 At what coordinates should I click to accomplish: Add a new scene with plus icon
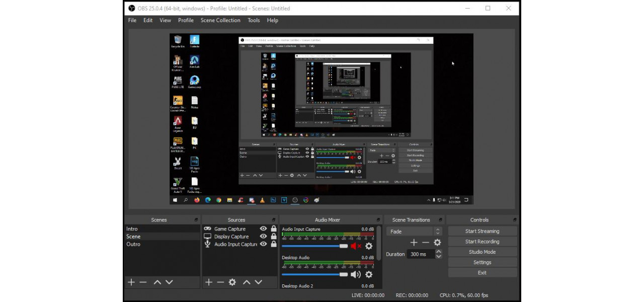click(131, 282)
